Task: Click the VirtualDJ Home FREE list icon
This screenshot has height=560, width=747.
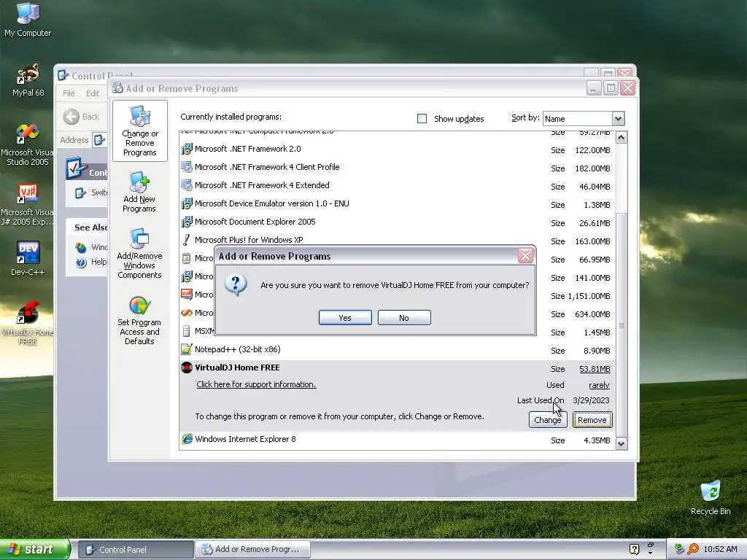Action: click(x=187, y=367)
